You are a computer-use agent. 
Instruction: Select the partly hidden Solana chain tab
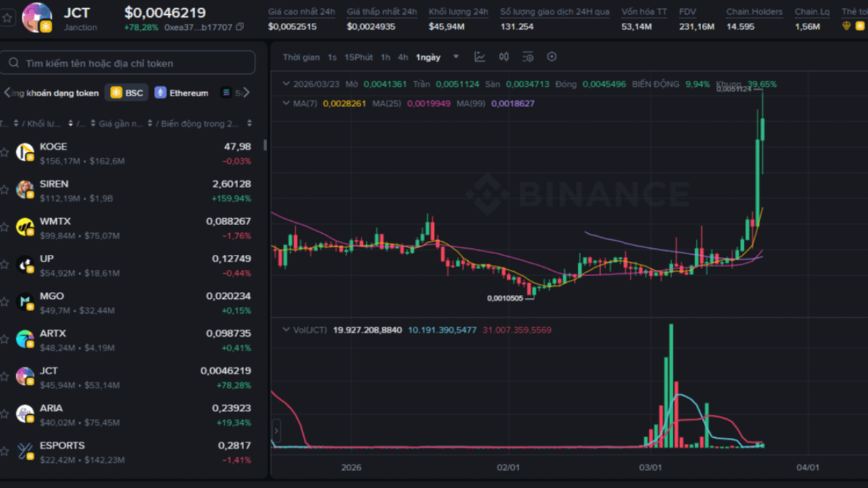pos(231,93)
